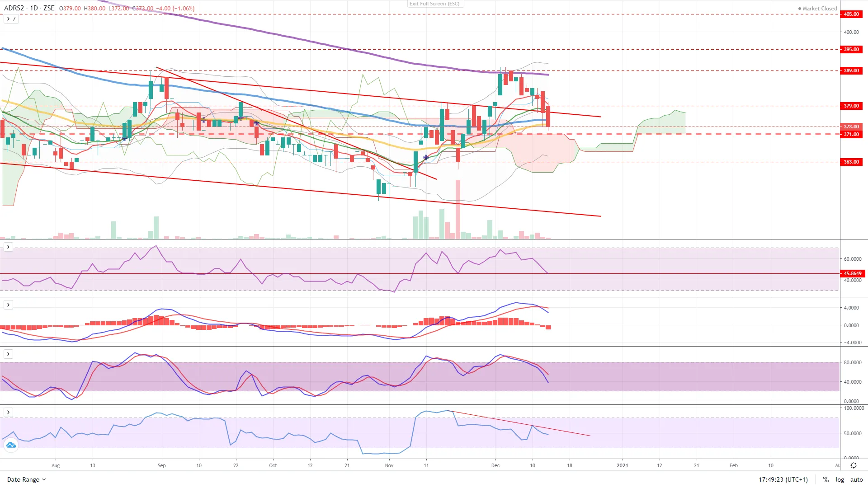Click the 389.00 horizontal line price label
The width and height of the screenshot is (868, 488).
851,70
